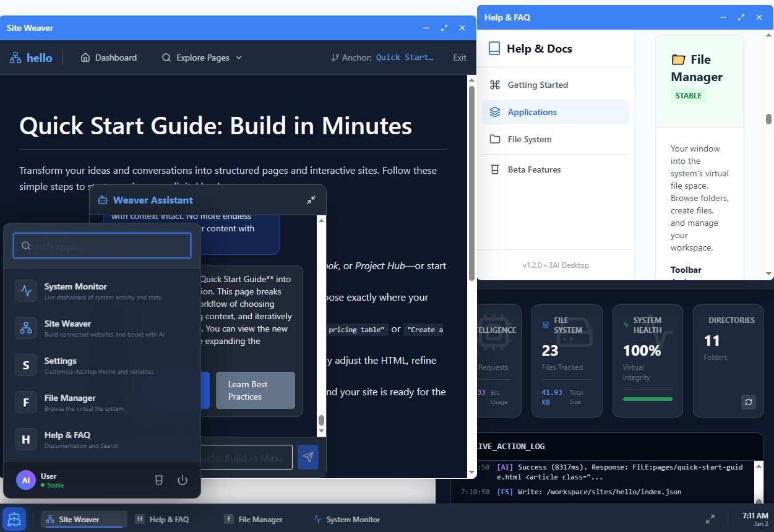Open the Dashboard in Site Weaver
The image size is (774, 532).
point(108,57)
